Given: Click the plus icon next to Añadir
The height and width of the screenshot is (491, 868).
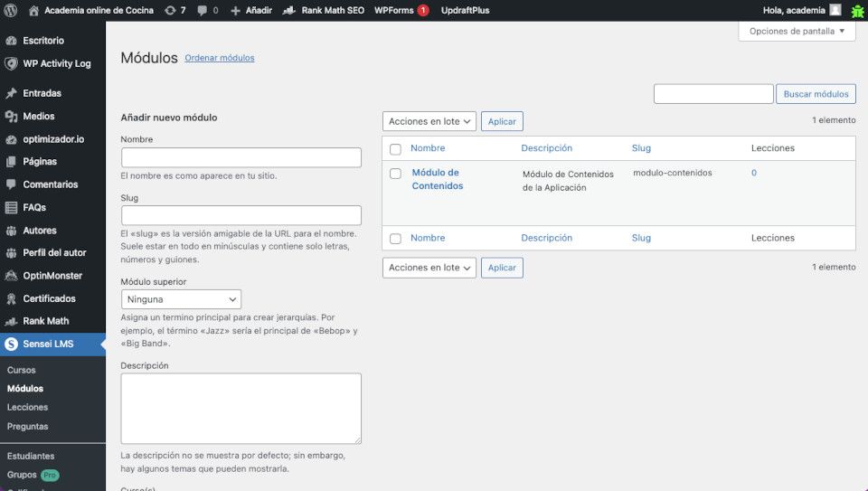Looking at the screenshot, I should [235, 11].
